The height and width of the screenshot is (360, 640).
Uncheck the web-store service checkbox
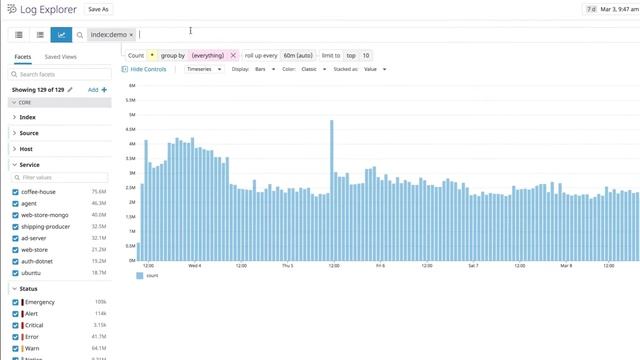tap(16, 250)
